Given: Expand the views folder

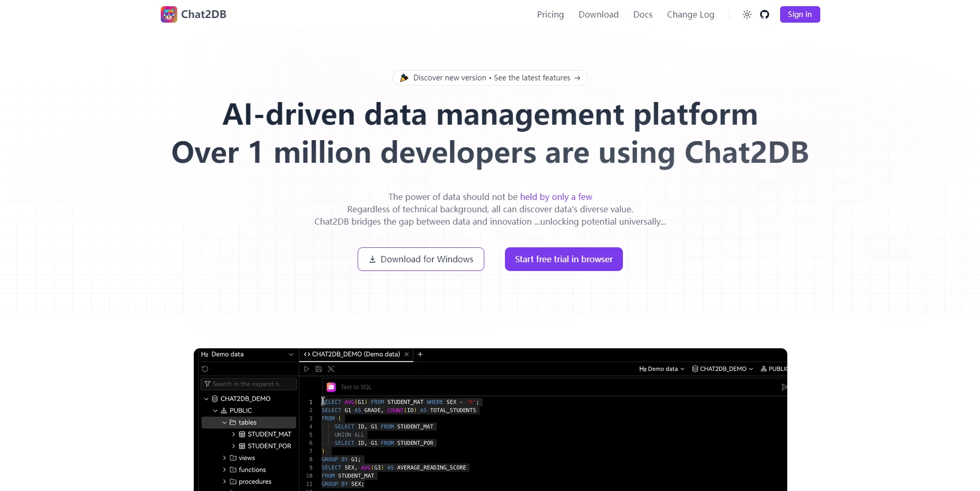Looking at the screenshot, I should coord(225,458).
